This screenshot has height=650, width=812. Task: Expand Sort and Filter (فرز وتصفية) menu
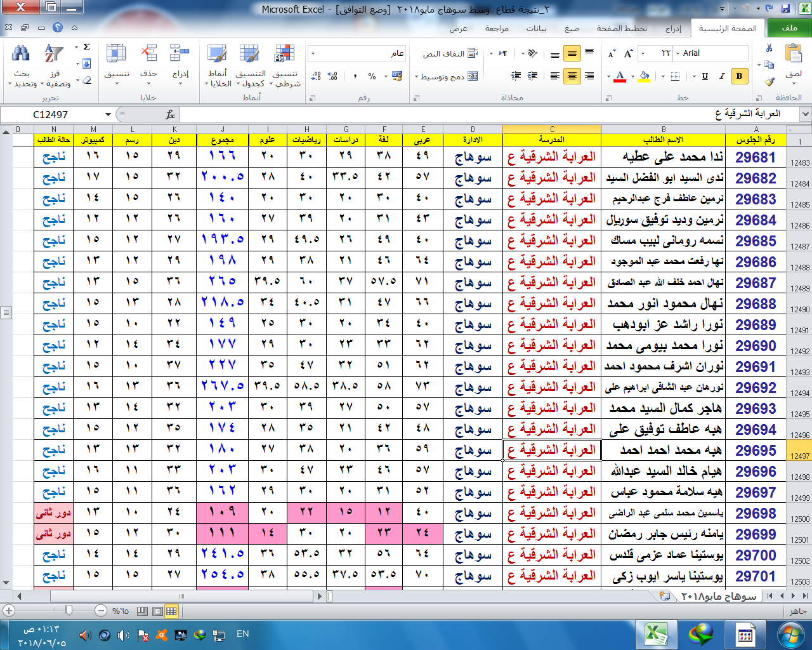(x=55, y=66)
